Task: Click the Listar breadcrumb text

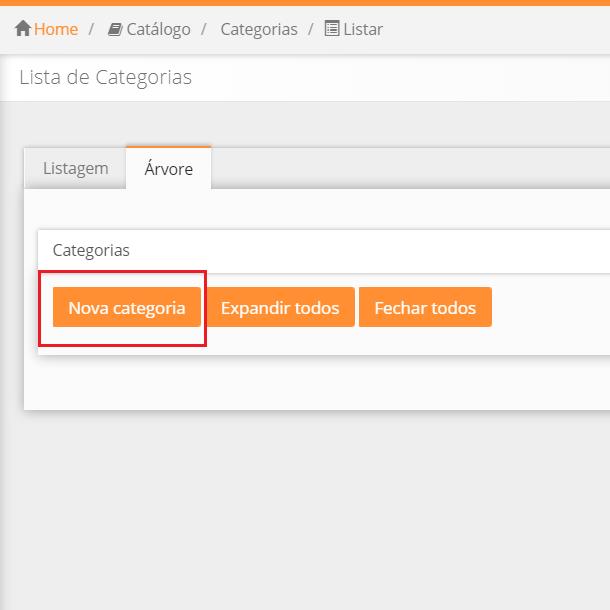Action: coord(363,29)
